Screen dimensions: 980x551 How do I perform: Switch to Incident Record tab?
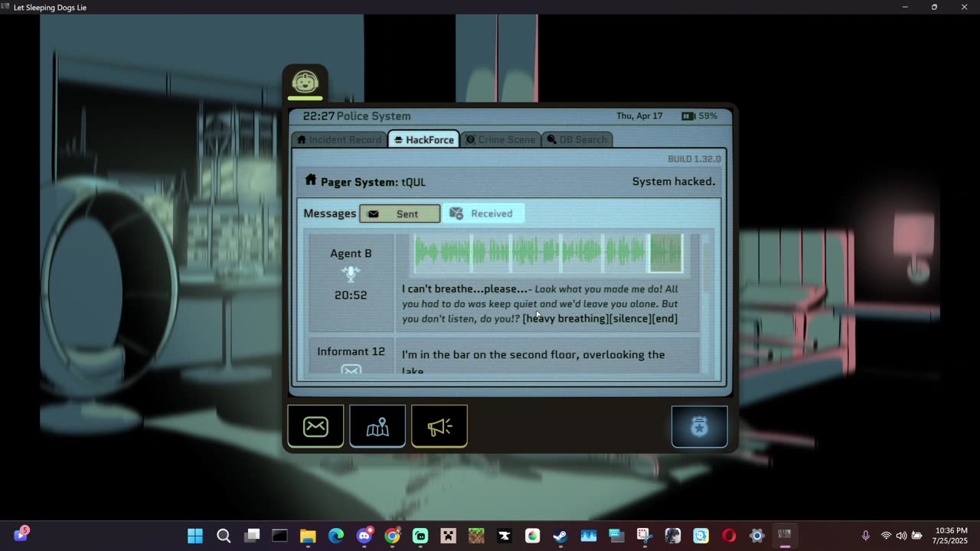[x=340, y=139]
